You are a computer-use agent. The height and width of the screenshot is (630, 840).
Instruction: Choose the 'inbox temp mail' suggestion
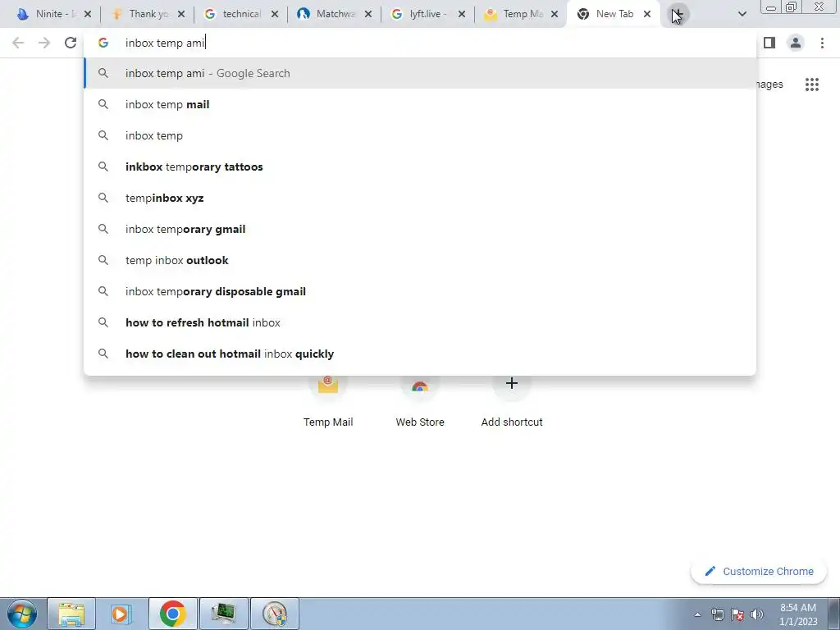point(420,104)
